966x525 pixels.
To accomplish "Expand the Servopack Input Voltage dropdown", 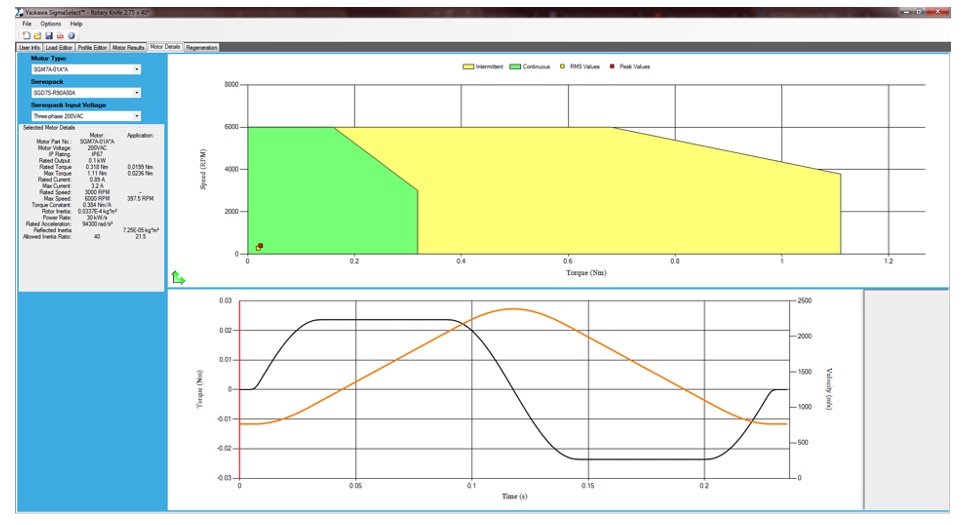I will click(137, 116).
